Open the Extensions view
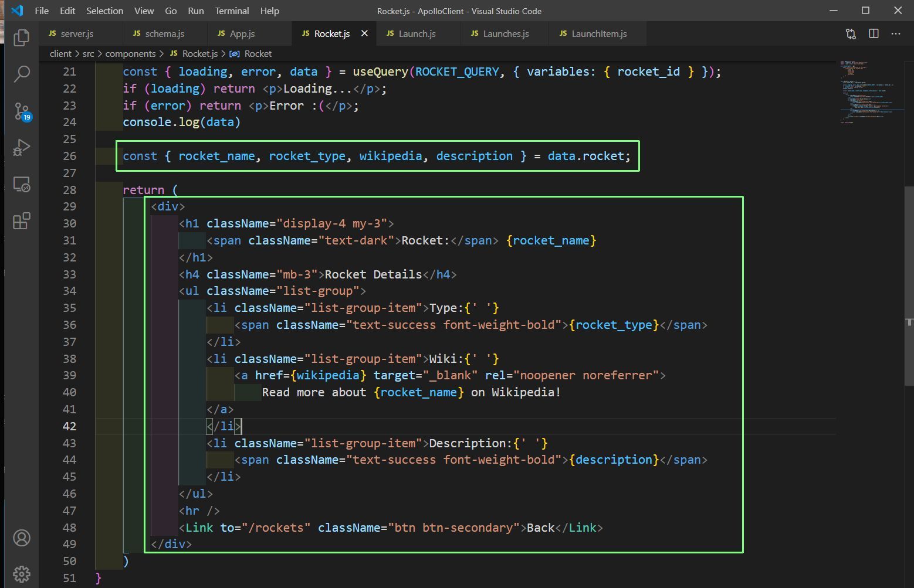The width and height of the screenshot is (914, 588). click(x=22, y=221)
